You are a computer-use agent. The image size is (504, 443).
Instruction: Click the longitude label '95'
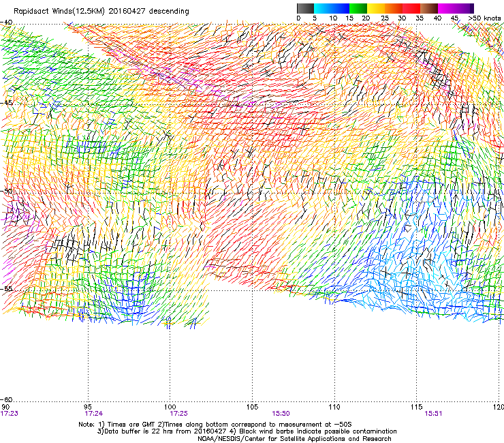pyautogui.click(x=88, y=408)
